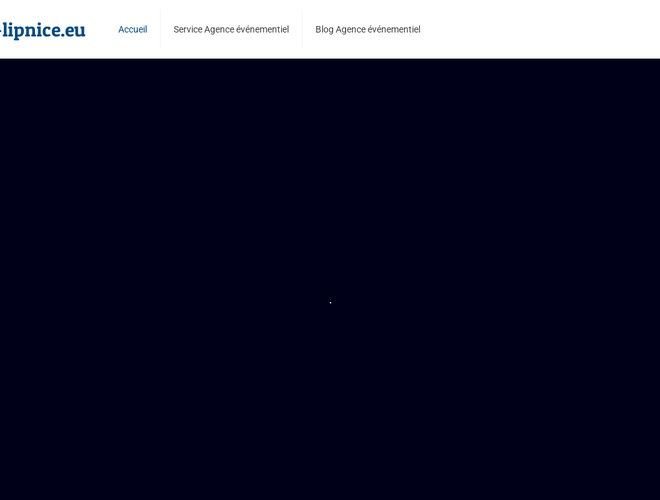Screen dimensions: 660x500
Task: Click the lipnice.eu site logo
Action: [x=43, y=30]
